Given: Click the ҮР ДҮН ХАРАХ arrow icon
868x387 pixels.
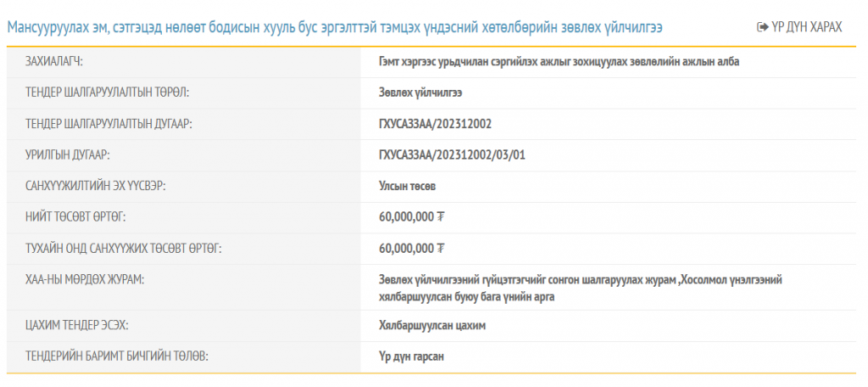Looking at the screenshot, I should pos(762,27).
